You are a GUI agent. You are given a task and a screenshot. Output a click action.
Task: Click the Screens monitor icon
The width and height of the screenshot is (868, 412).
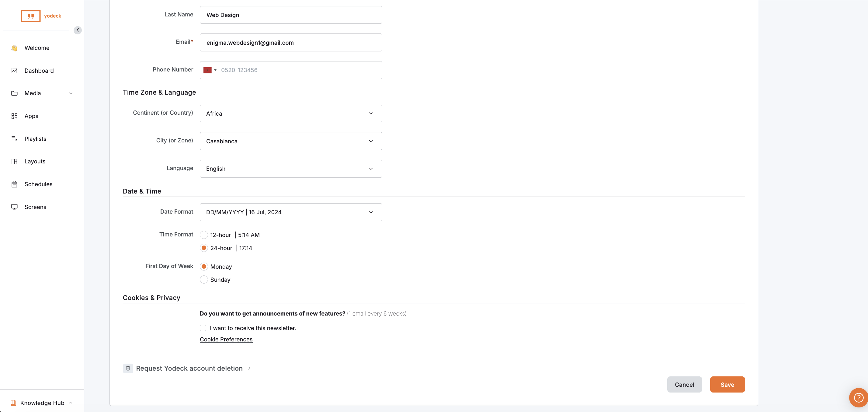click(14, 207)
